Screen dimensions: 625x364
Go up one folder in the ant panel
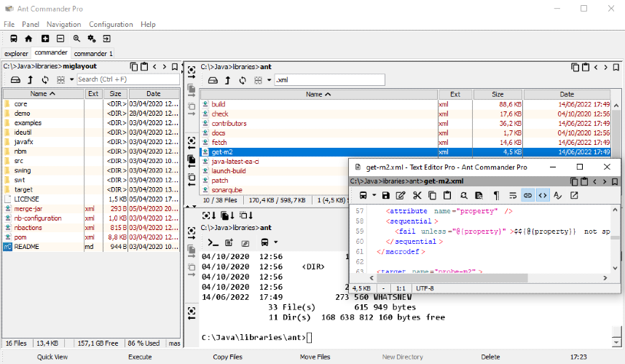[x=227, y=81]
